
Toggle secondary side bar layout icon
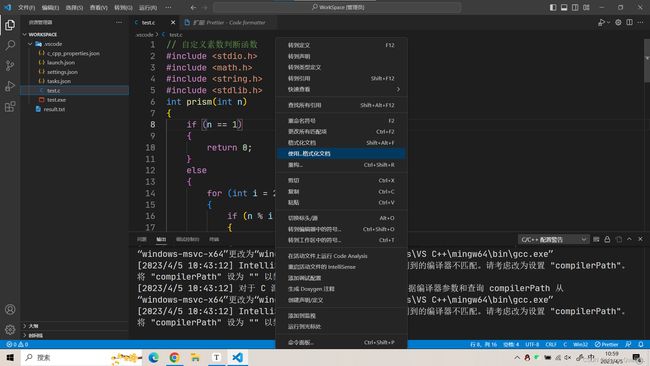575,7
